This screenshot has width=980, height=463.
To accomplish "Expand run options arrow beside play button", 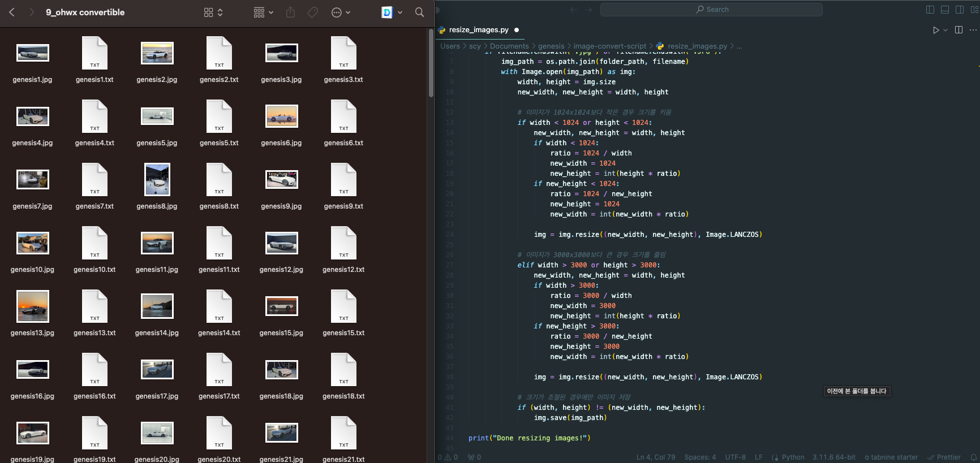I will pos(945,30).
